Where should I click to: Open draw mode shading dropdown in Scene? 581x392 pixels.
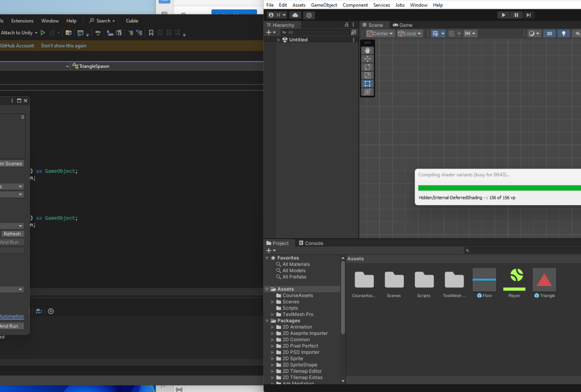coord(534,34)
